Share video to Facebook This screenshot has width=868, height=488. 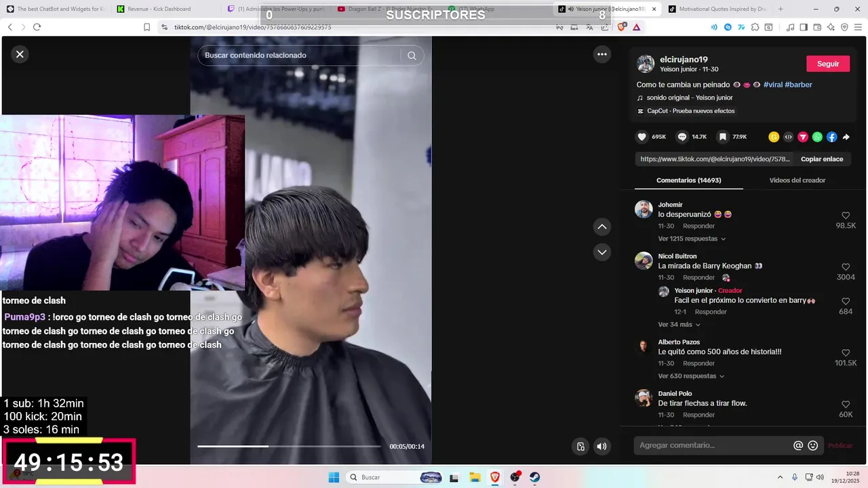[x=831, y=137]
